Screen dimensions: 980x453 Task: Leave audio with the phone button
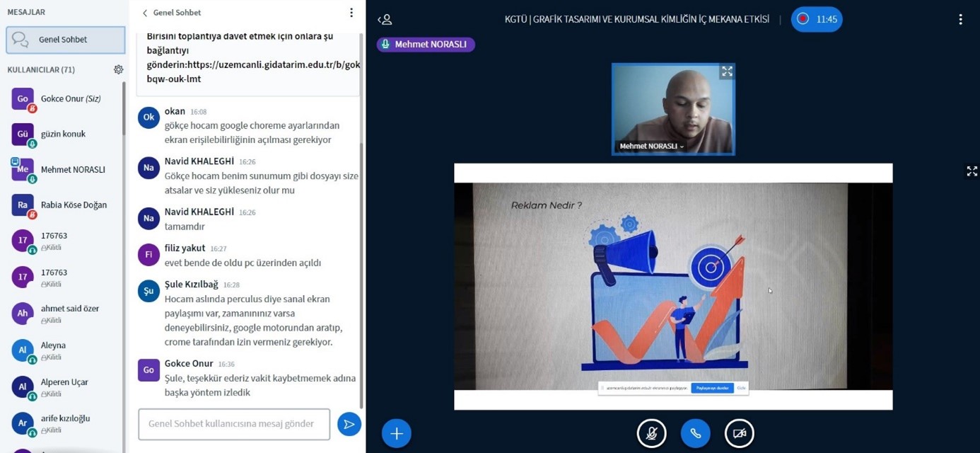[695, 433]
